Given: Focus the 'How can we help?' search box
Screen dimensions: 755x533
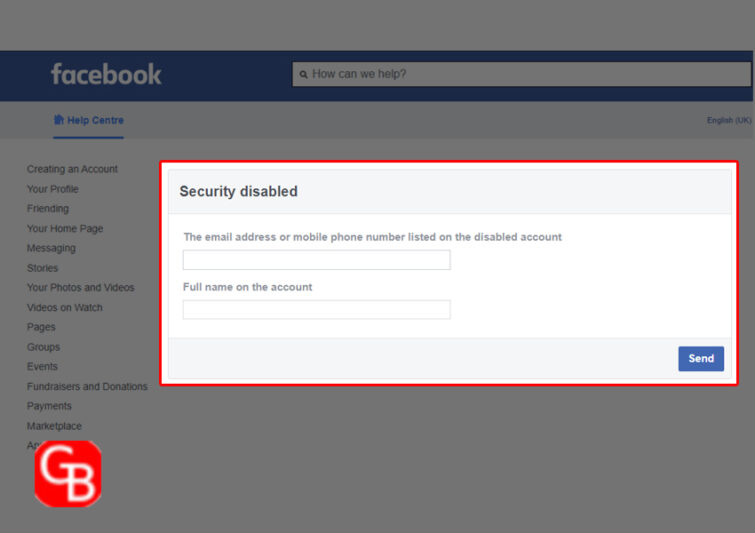Looking at the screenshot, I should pyautogui.click(x=521, y=74).
